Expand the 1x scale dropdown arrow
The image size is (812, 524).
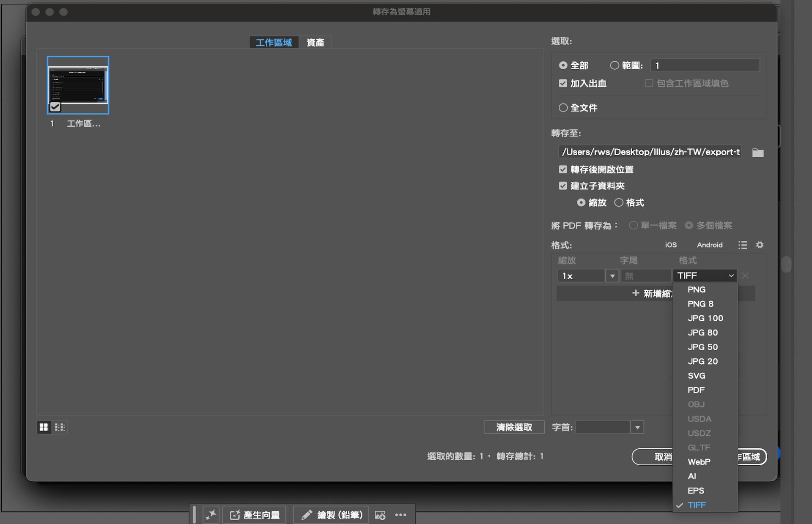click(x=612, y=276)
